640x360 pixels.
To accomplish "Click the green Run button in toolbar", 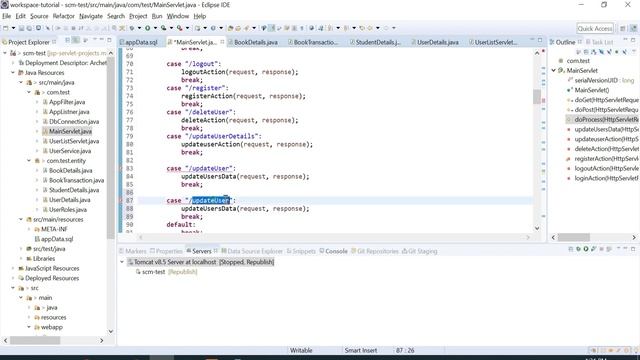I will tap(147, 28).
